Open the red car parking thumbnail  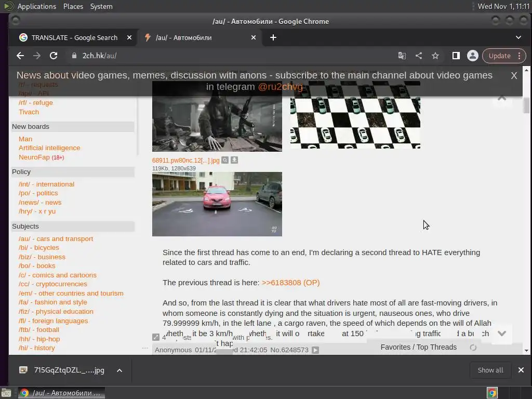[x=217, y=204]
